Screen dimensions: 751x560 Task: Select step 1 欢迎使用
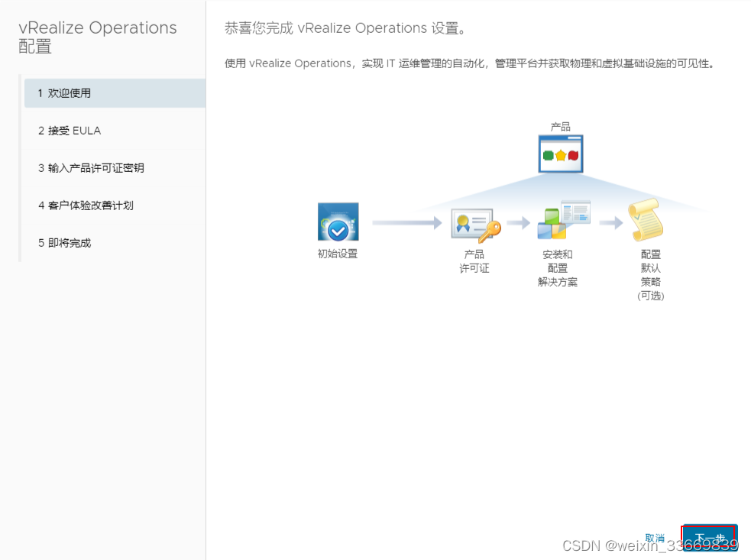click(x=115, y=93)
